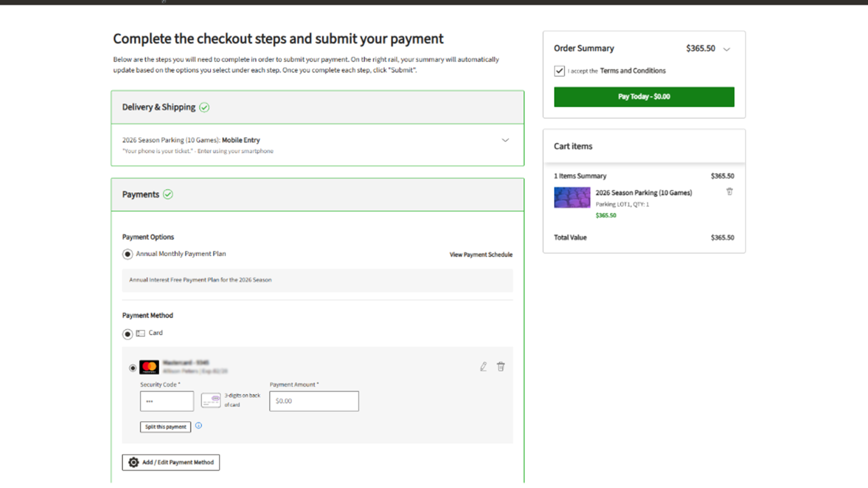Expand the Mobile Entry delivery option chevron

(x=505, y=140)
